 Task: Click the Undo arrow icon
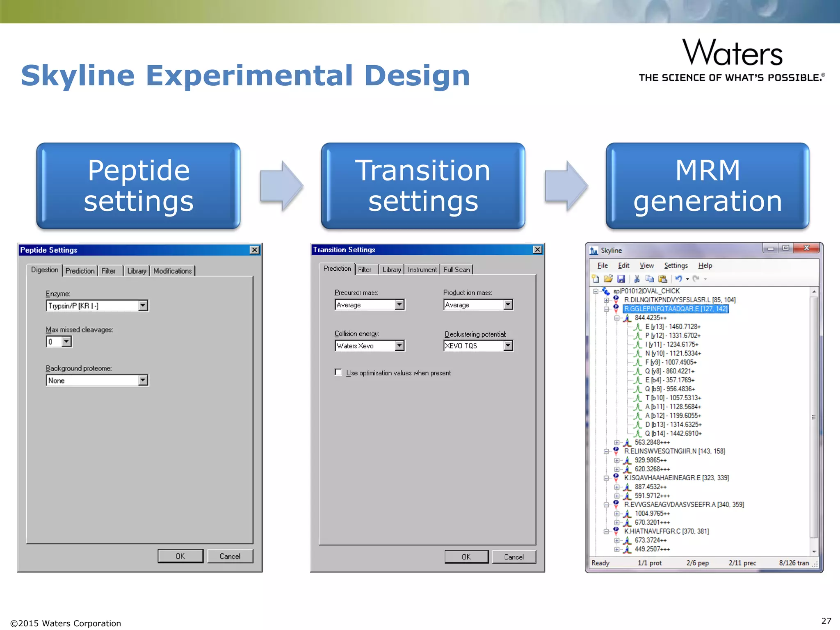click(x=679, y=279)
